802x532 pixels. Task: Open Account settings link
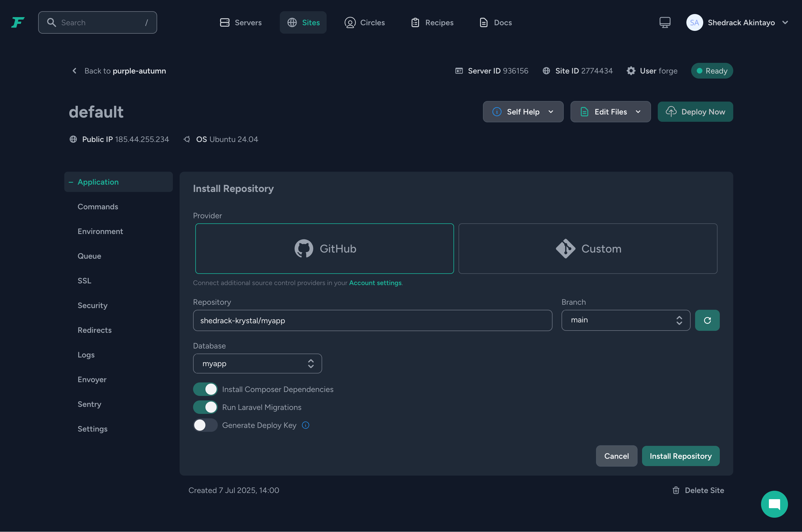point(375,283)
